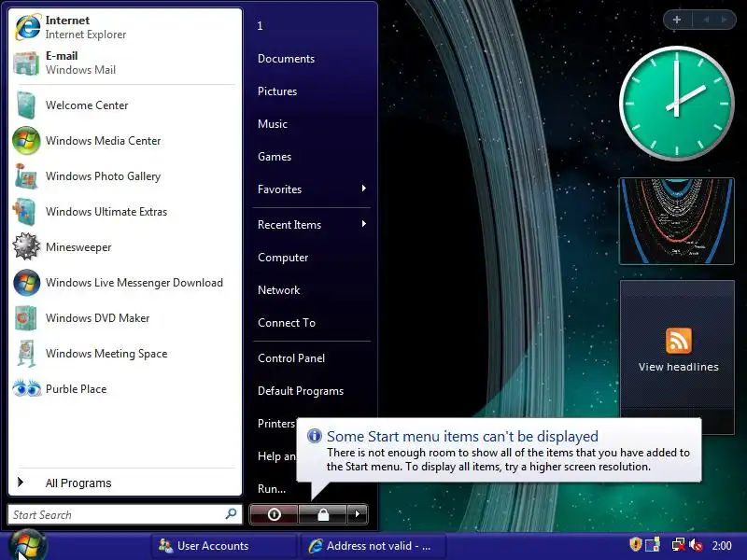Click the balloon title about Start menu items
The height and width of the screenshot is (560, 747).
pos(462,436)
